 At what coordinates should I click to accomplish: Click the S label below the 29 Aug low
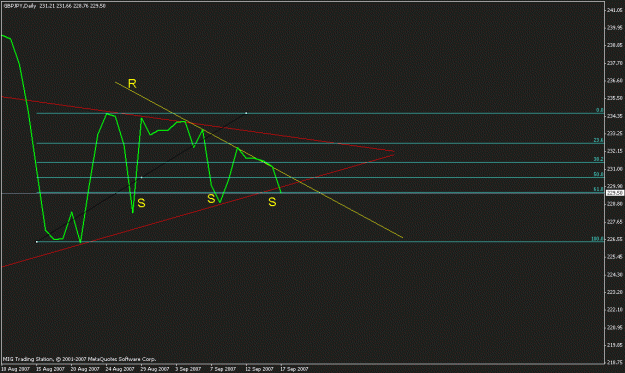[x=142, y=203]
